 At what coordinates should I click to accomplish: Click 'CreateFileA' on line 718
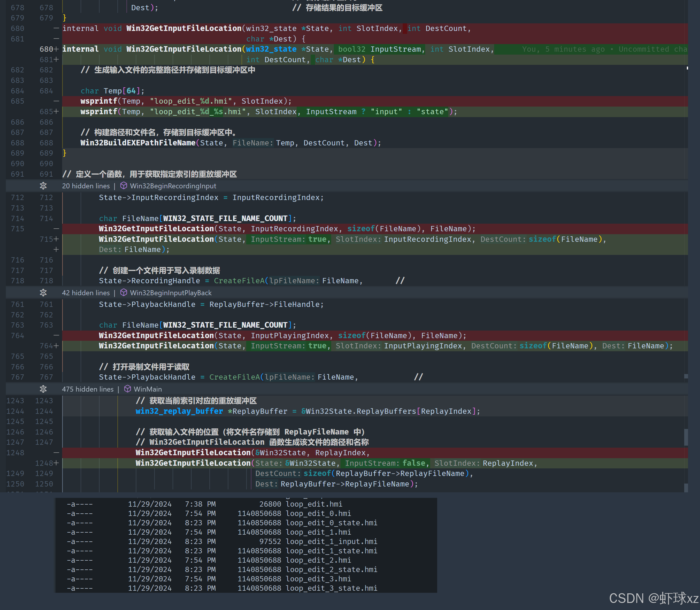tap(239, 281)
